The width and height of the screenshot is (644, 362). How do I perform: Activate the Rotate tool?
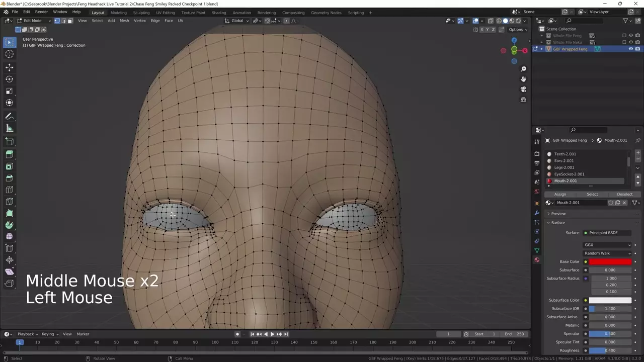pos(9,79)
